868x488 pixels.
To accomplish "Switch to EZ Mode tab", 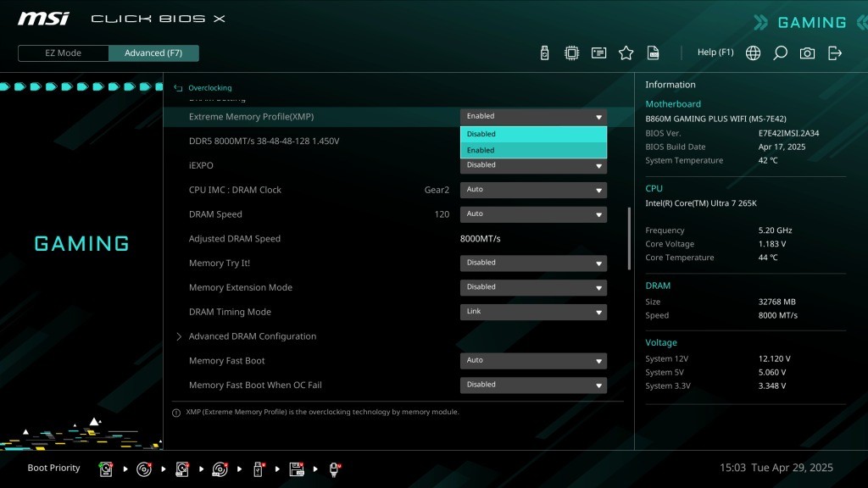I will click(64, 53).
